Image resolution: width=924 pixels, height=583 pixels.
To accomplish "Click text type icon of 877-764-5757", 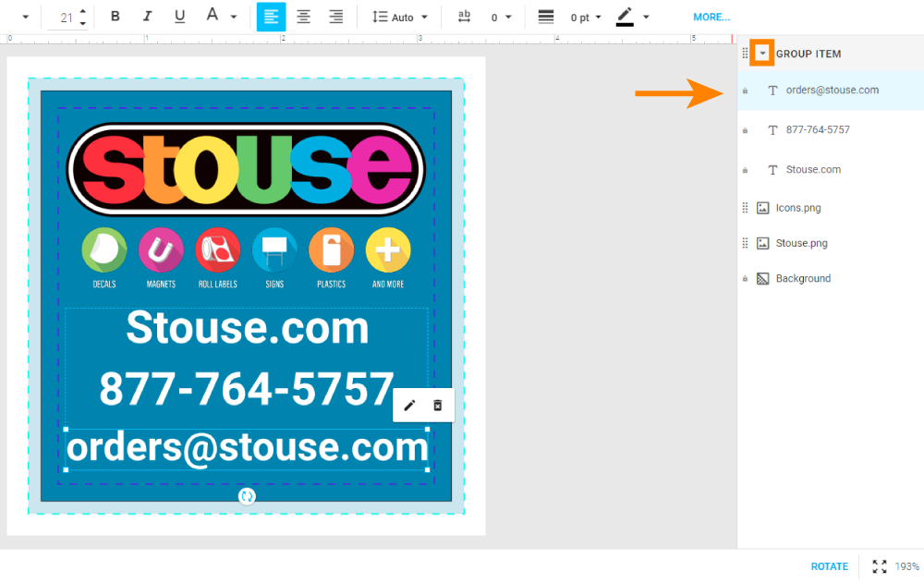I will [x=772, y=130].
